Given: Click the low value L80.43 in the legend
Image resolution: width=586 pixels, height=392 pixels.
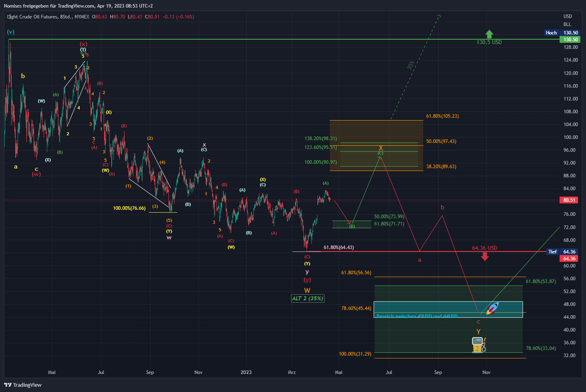Looking at the screenshot, I should pyautogui.click(x=135, y=17).
